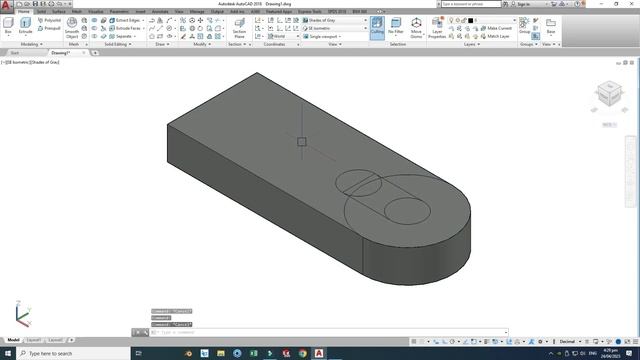Click the Windows Start button

click(8, 353)
